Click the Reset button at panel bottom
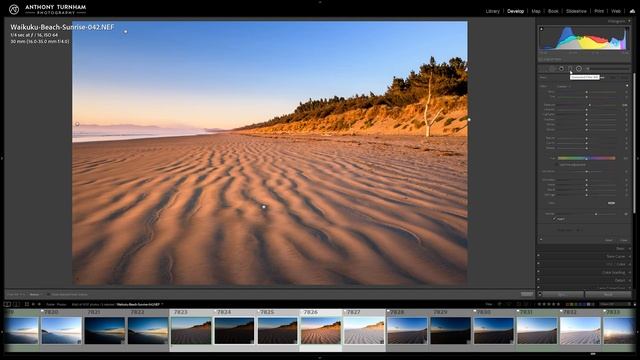Screen dimensions: 640x360 point(608,294)
